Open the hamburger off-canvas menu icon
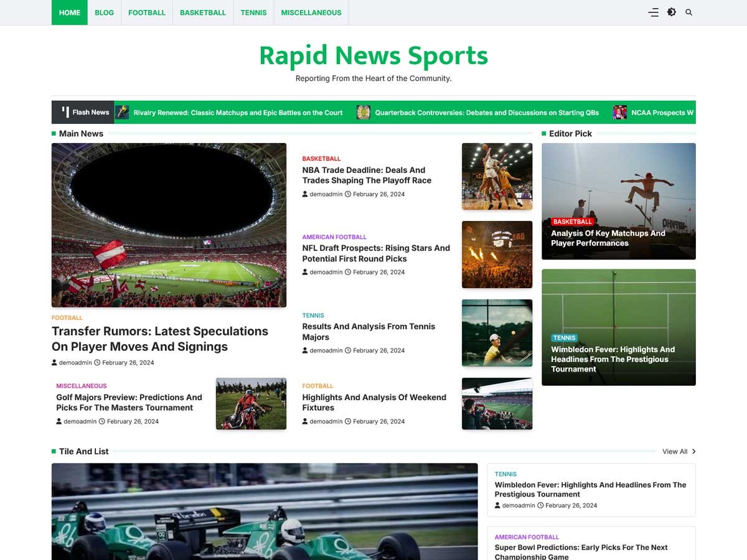The width and height of the screenshot is (747, 560). (653, 12)
